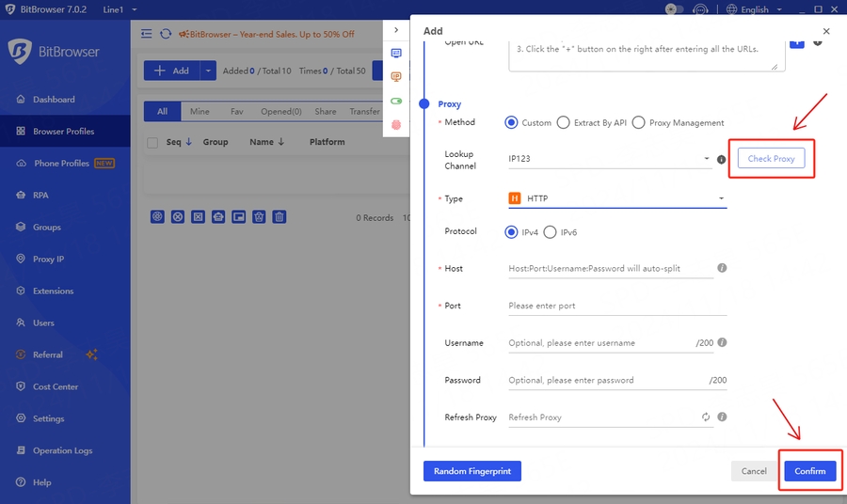The width and height of the screenshot is (847, 504).
Task: Switch to the Fav tab
Action: pyautogui.click(x=237, y=111)
